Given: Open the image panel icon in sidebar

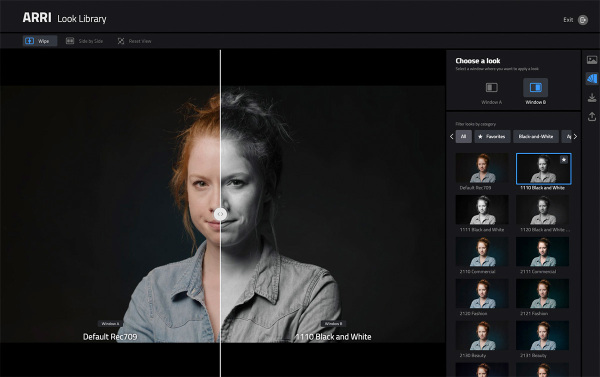Looking at the screenshot, I should (592, 60).
